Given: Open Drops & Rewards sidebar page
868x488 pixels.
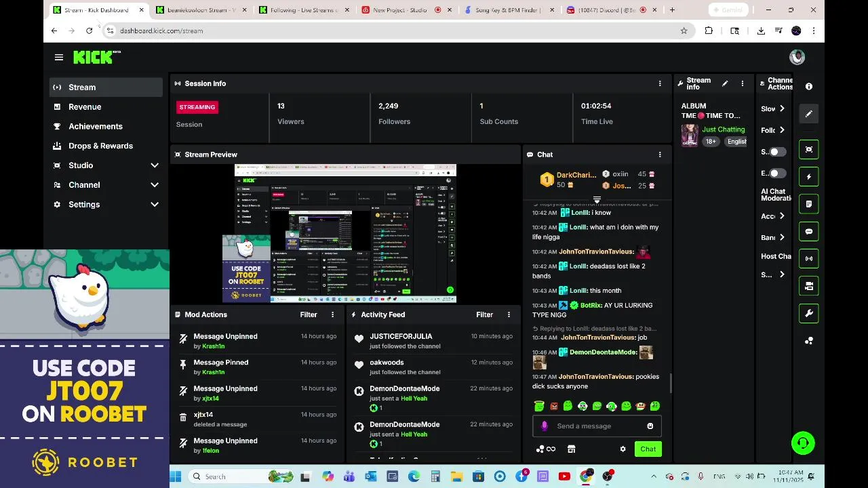Looking at the screenshot, I should (106, 146).
